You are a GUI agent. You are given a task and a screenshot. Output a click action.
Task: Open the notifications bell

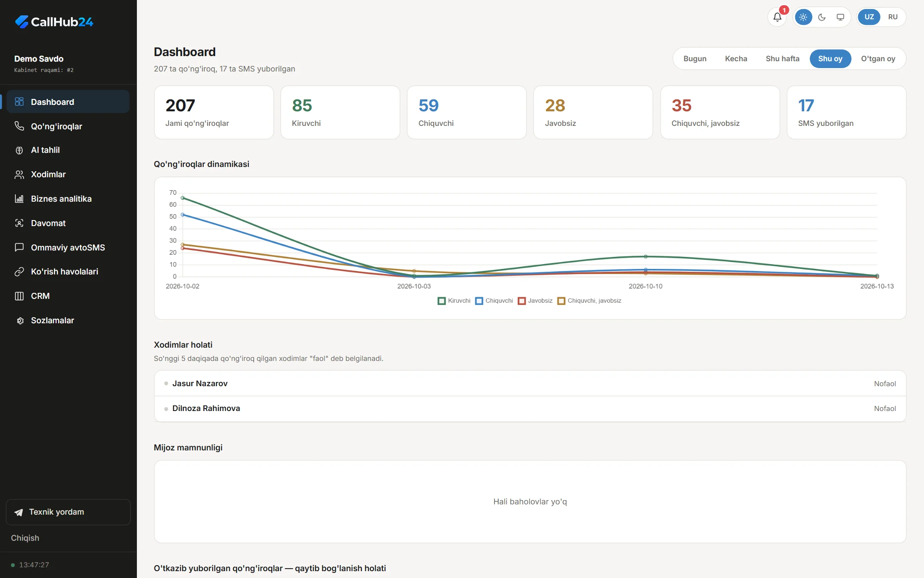point(777,17)
